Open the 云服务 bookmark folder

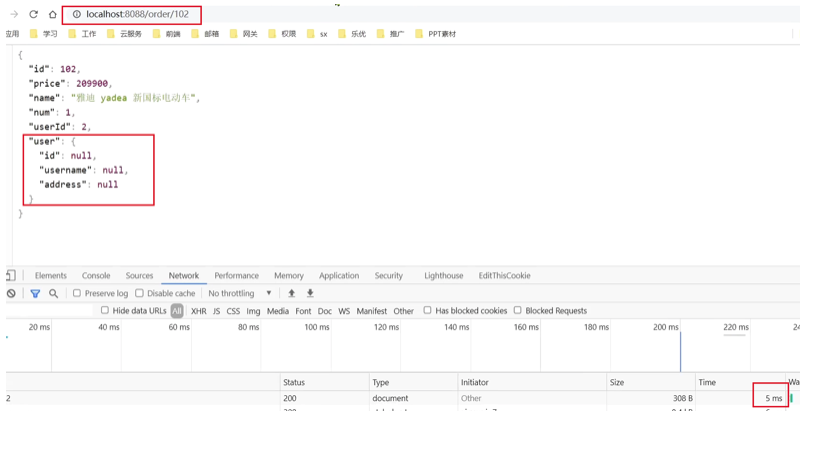tap(124, 34)
